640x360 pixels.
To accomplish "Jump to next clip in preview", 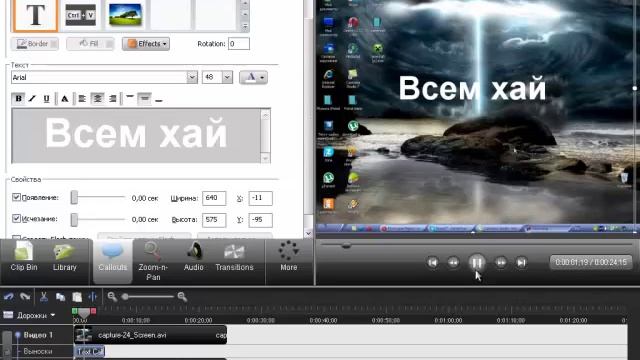I will click(x=521, y=262).
